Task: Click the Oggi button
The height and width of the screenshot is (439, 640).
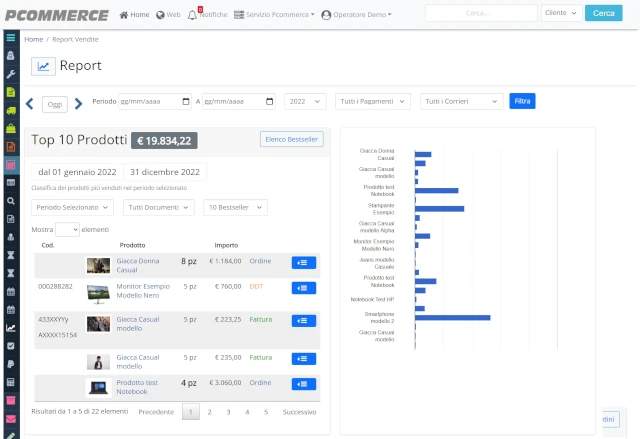Action: 55,104
